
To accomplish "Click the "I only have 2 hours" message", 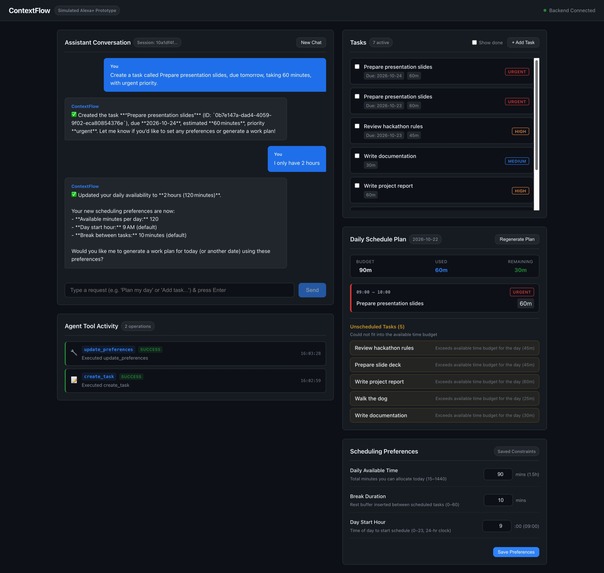I will (x=297, y=159).
